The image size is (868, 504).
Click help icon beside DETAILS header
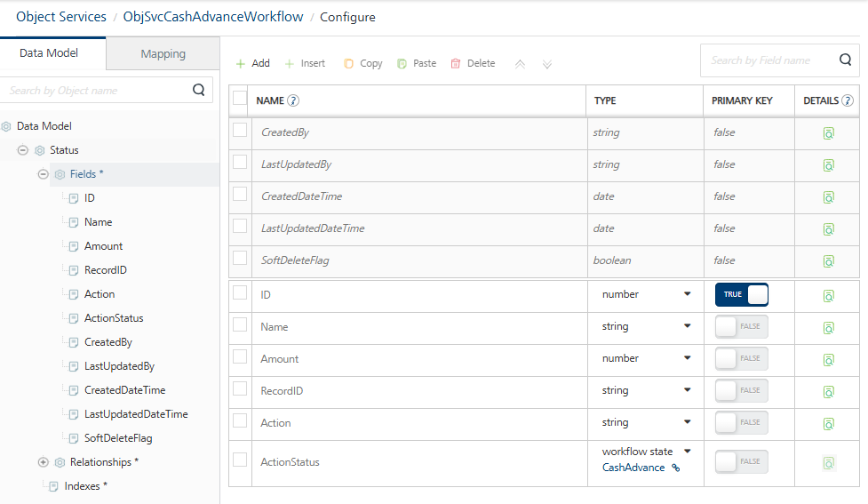coord(848,101)
